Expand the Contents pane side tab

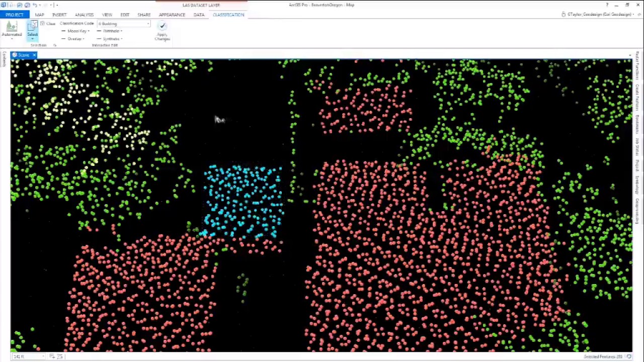(4, 59)
